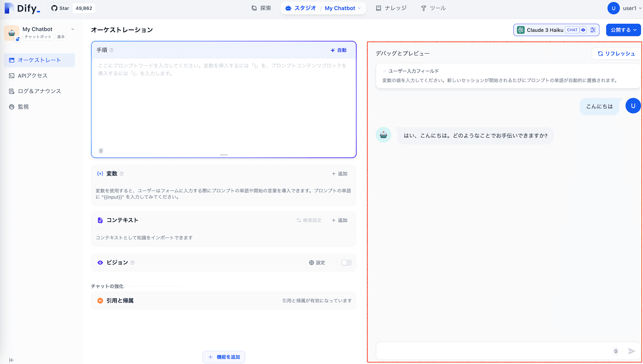643x364 pixels.
Task: Click the ツール hammer icon
Action: click(423, 8)
